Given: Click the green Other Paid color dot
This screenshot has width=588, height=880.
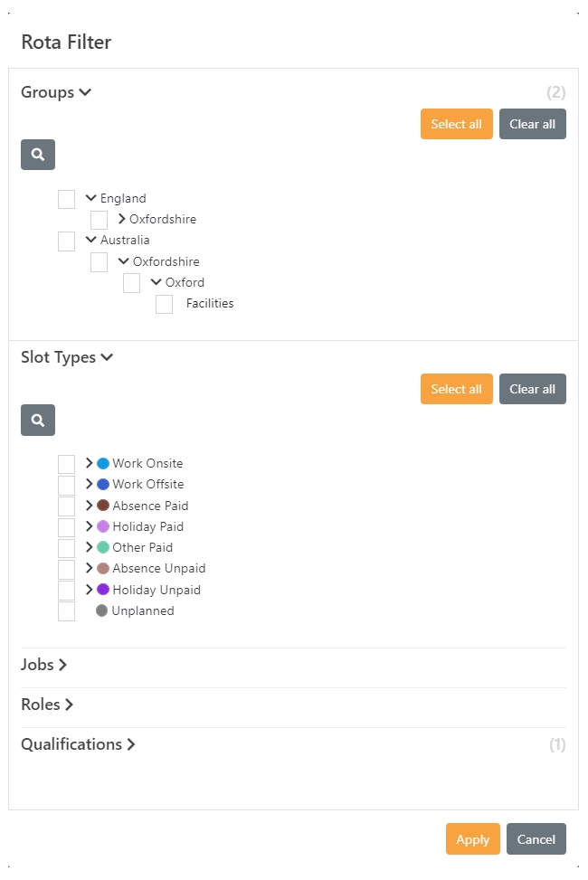Looking at the screenshot, I should pyautogui.click(x=103, y=547).
